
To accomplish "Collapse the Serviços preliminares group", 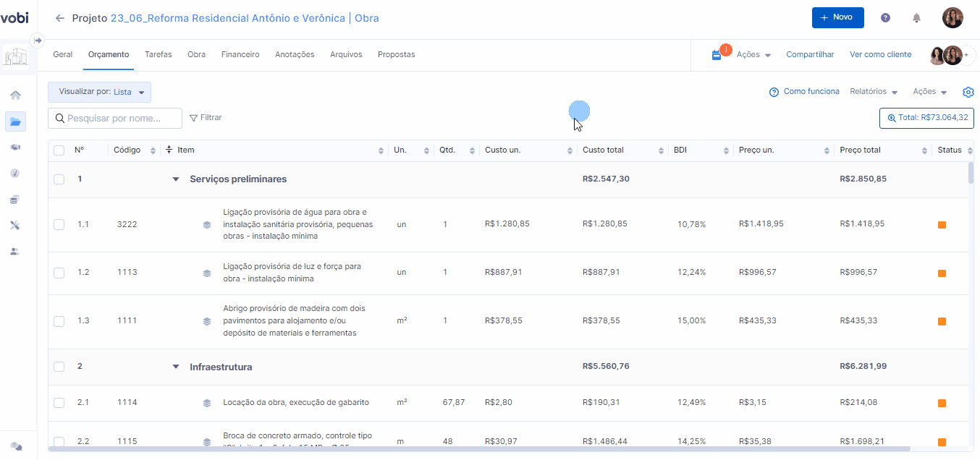I will pyautogui.click(x=175, y=179).
